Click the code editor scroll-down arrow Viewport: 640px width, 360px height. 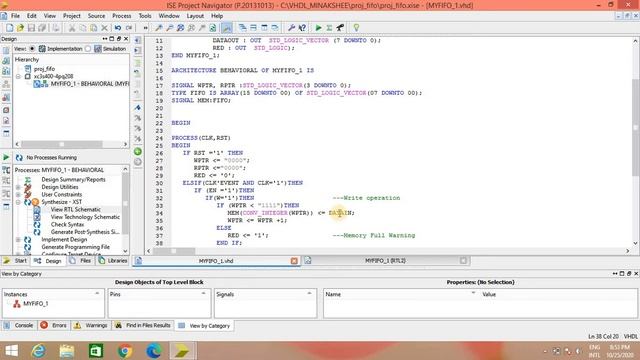point(636,243)
